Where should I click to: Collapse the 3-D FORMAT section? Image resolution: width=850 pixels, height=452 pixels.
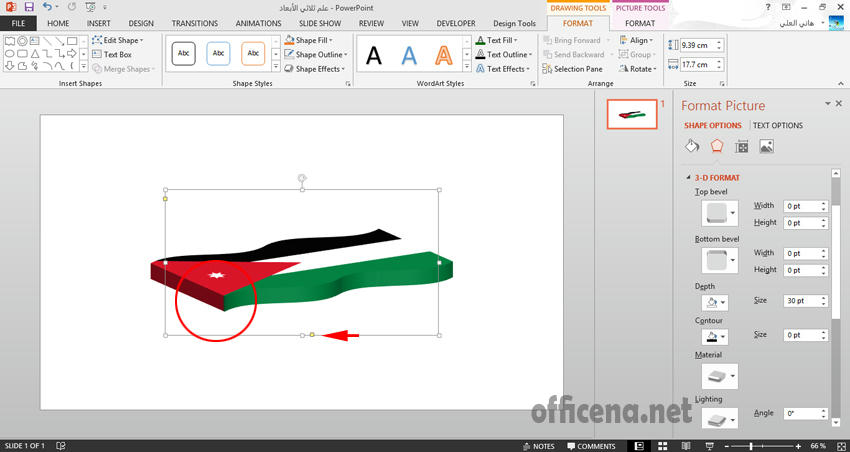click(x=689, y=178)
